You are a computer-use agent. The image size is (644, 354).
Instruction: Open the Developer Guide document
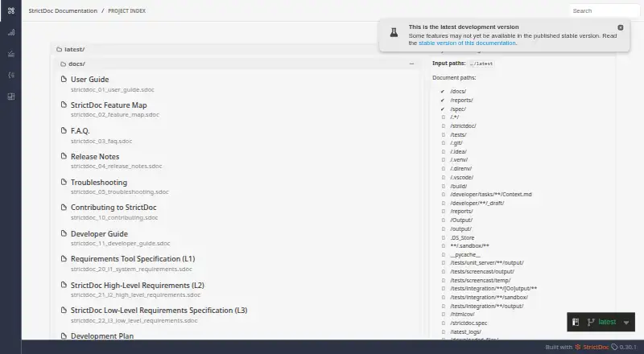pyautogui.click(x=99, y=233)
